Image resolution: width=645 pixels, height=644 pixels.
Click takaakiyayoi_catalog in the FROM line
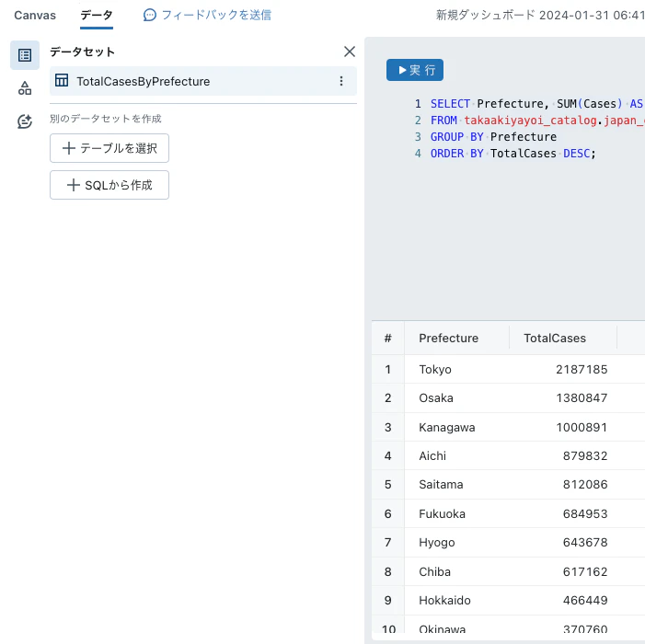(x=530, y=121)
